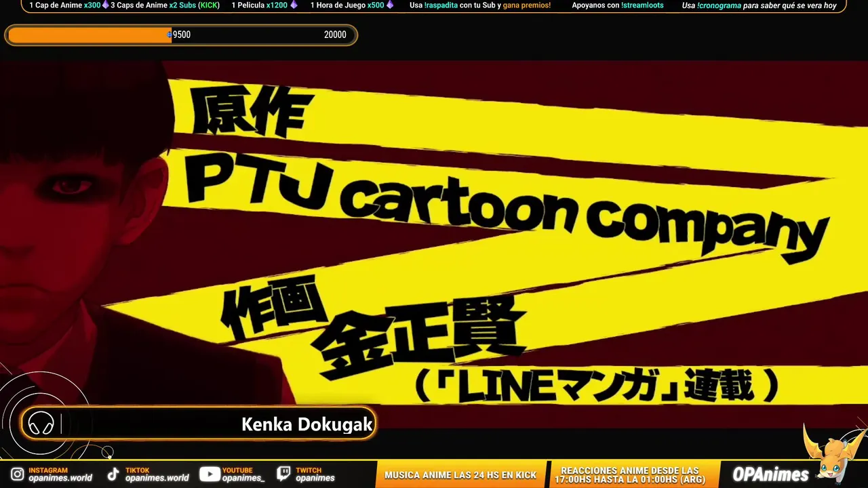
Task: Click opanimes.world under INSTAGRAM label
Action: pos(60,478)
